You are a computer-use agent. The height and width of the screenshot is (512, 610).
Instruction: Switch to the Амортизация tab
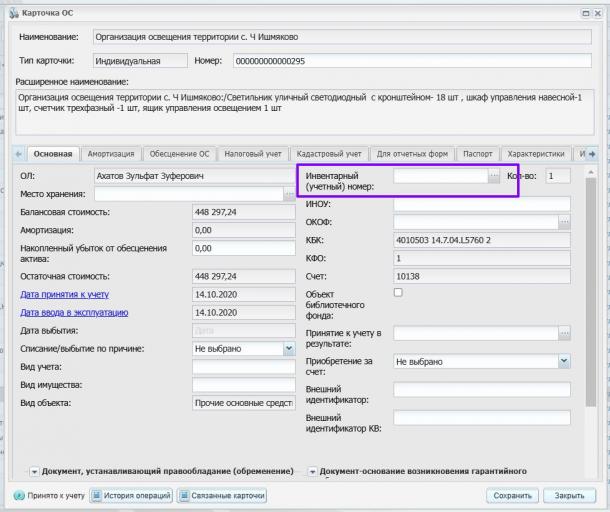point(111,154)
